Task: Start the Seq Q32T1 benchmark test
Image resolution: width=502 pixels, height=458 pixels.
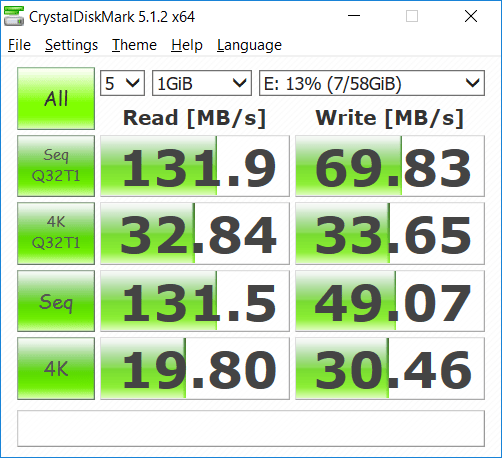Action: pos(56,166)
